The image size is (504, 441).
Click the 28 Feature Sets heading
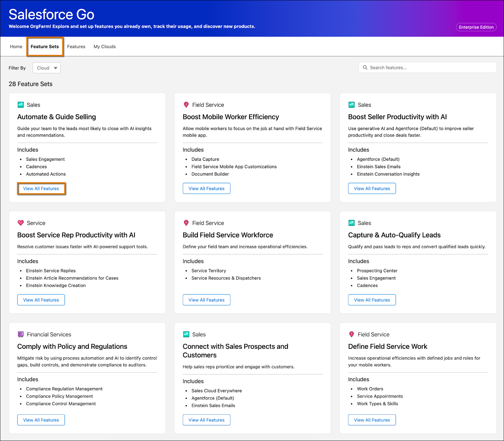(x=31, y=84)
